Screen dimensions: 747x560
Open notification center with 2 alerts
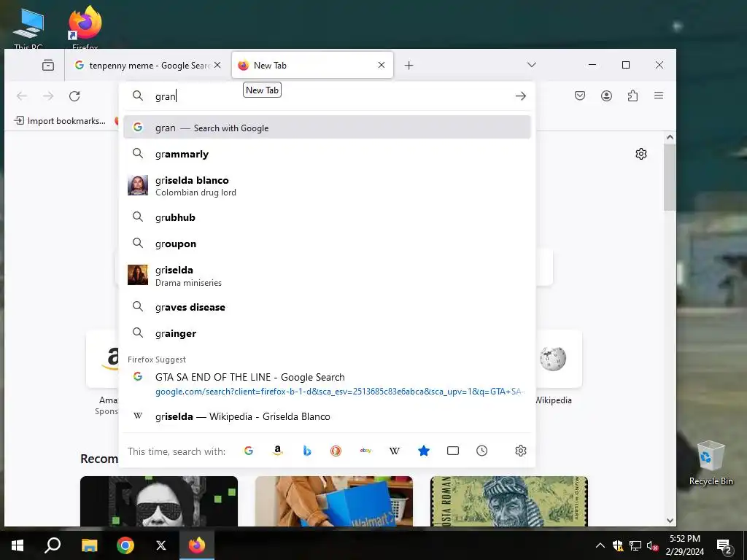[x=724, y=545]
